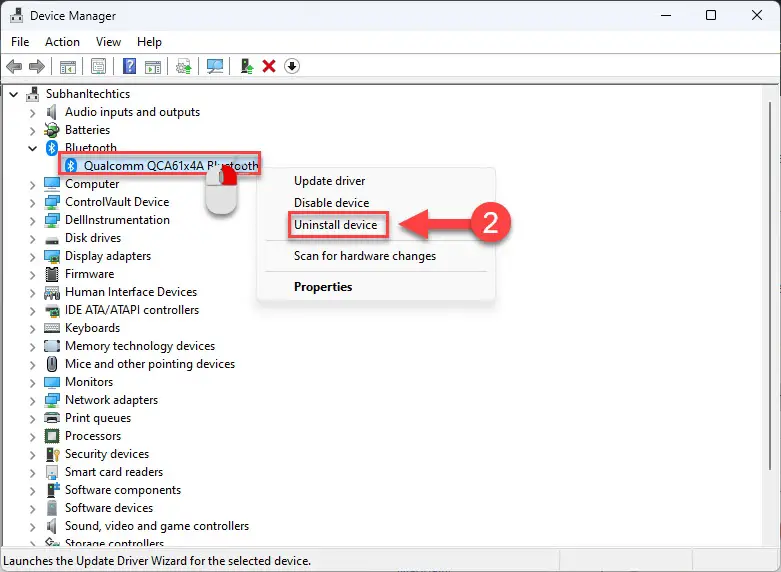Click the vertical scrollbar of device list
781x572 pixels.
point(770,316)
